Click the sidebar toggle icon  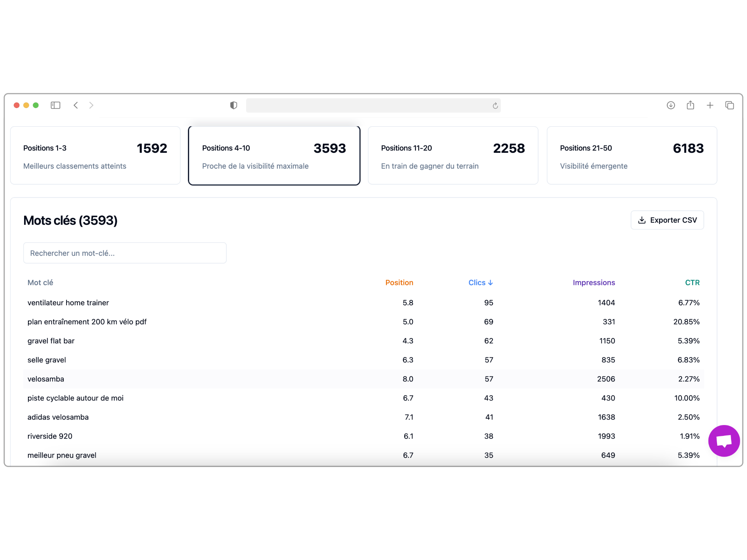[56, 105]
